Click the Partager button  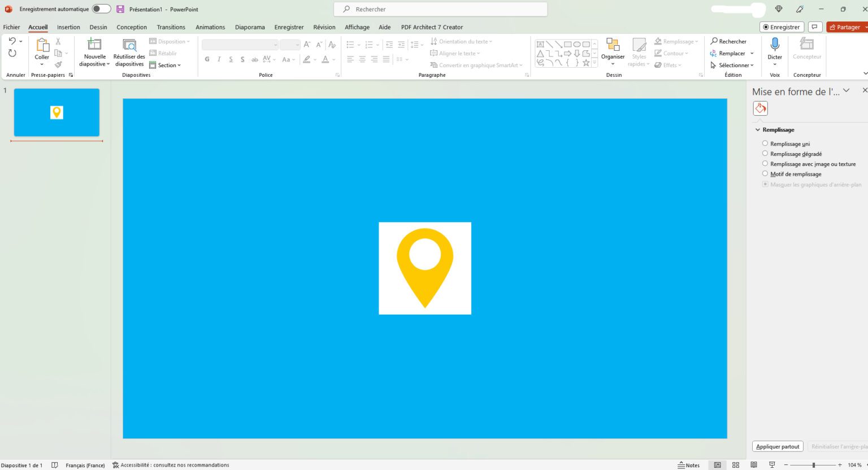click(x=847, y=27)
